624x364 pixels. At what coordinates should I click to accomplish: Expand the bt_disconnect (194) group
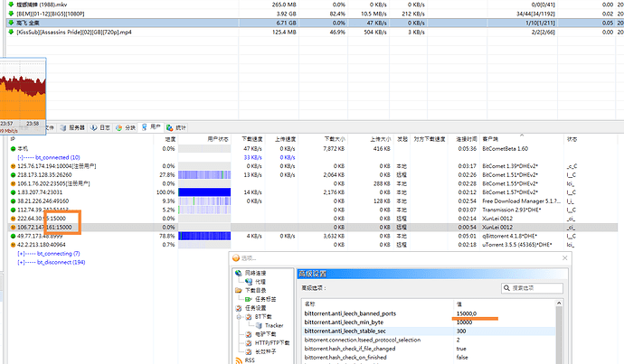click(20, 262)
